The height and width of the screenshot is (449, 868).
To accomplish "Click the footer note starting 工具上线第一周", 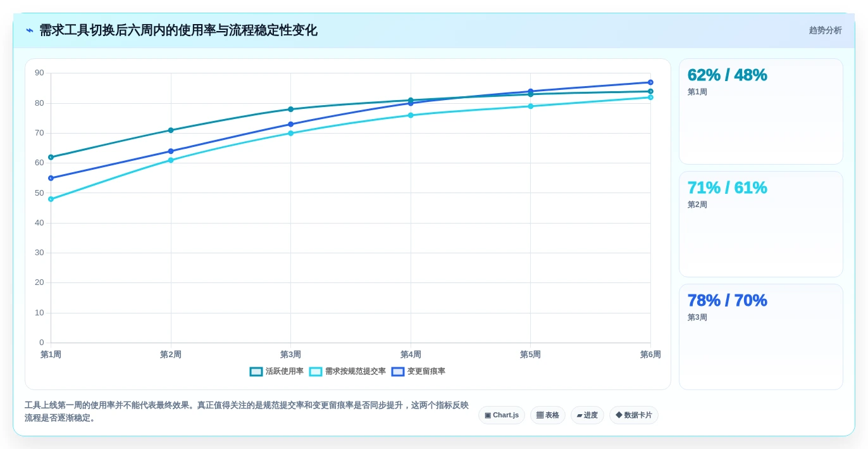I will click(247, 412).
